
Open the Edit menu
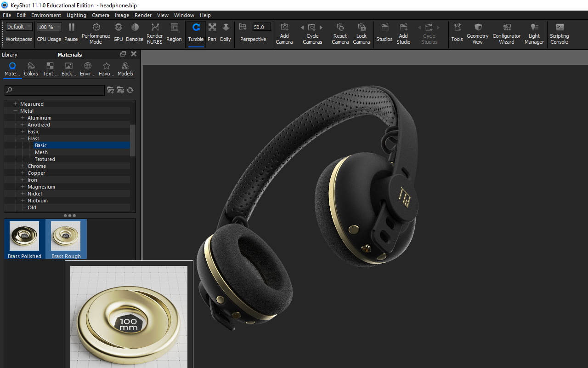point(21,15)
